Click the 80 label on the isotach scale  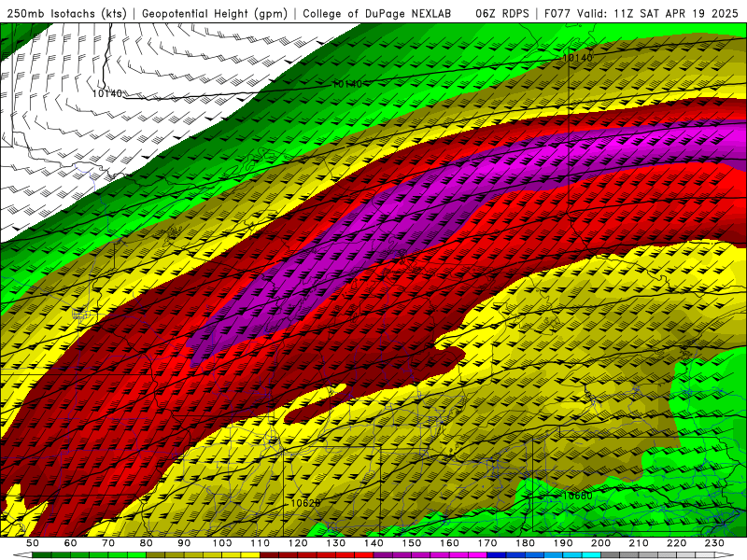click(147, 543)
